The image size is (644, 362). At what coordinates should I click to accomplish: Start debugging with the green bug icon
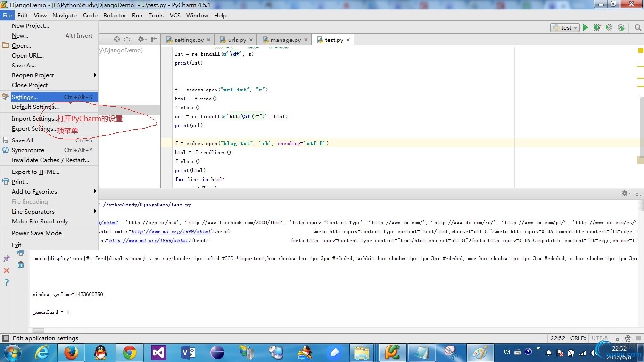597,28
